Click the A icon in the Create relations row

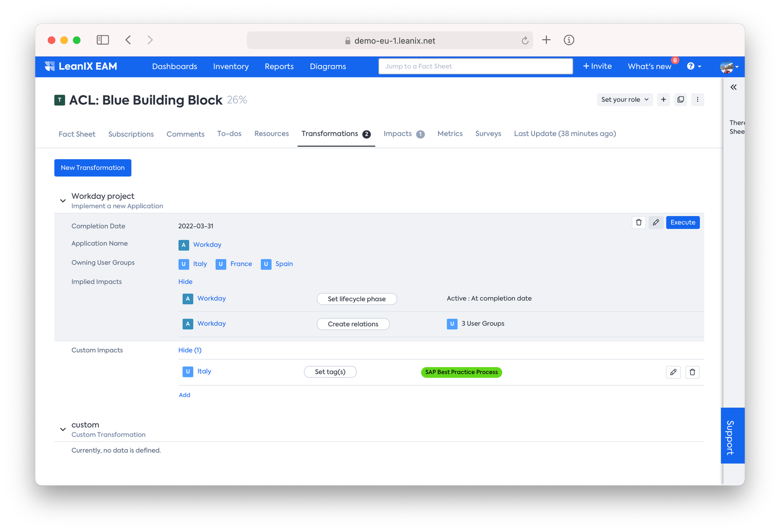tap(188, 324)
